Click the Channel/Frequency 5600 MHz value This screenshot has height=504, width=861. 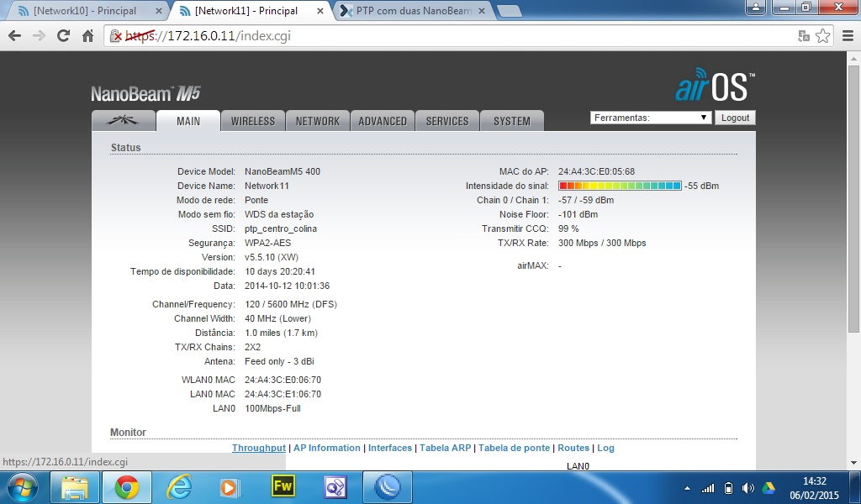[x=290, y=304]
